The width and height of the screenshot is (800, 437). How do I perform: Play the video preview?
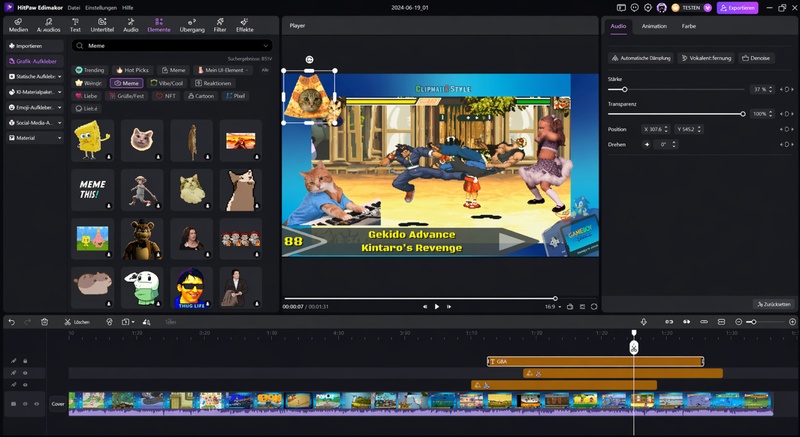coord(437,306)
